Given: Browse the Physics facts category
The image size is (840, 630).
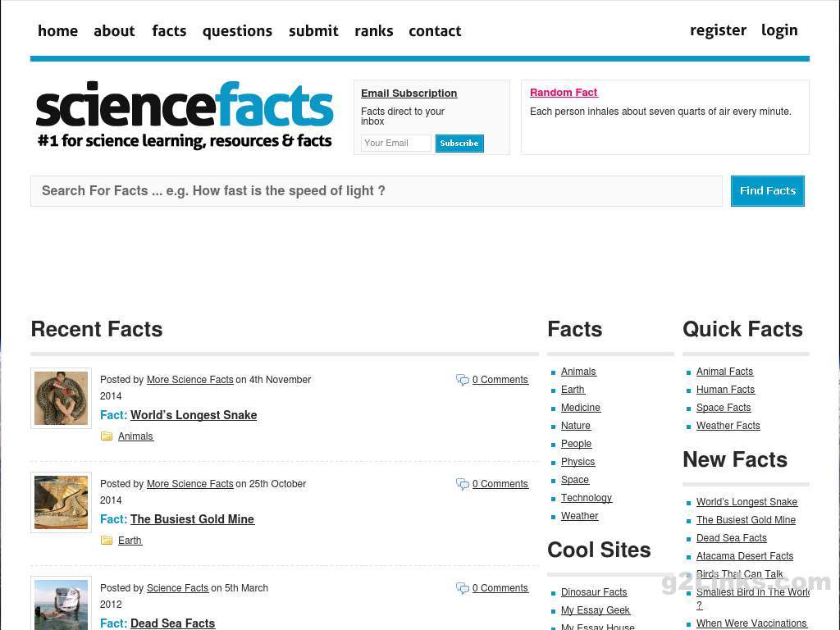Looking at the screenshot, I should tap(577, 462).
